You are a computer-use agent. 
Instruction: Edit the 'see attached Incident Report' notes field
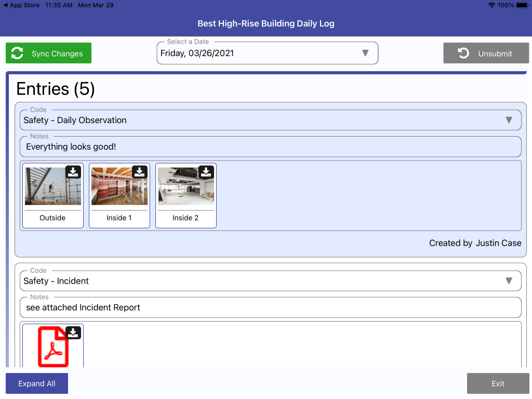pos(270,308)
